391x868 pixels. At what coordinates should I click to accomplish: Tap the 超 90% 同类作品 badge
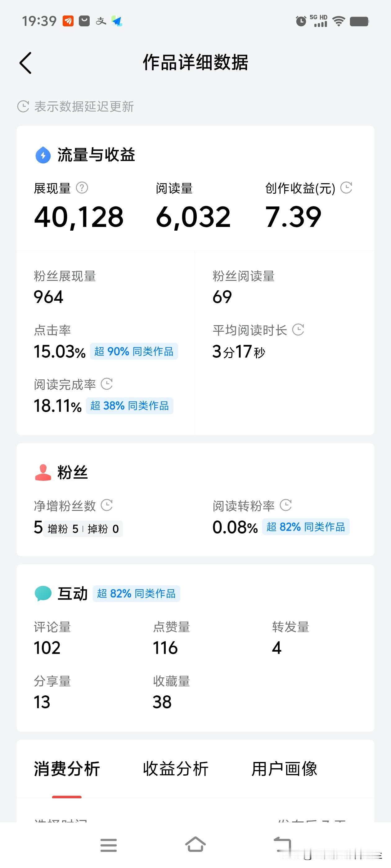coord(134,352)
